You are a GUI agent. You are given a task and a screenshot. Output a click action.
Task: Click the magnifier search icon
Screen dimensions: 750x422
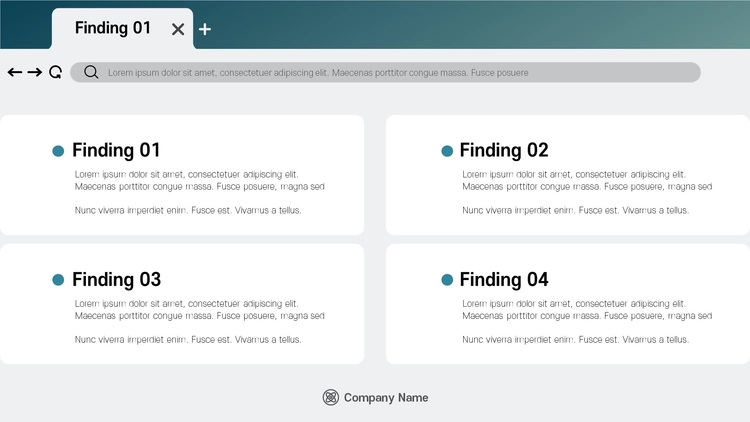click(91, 72)
